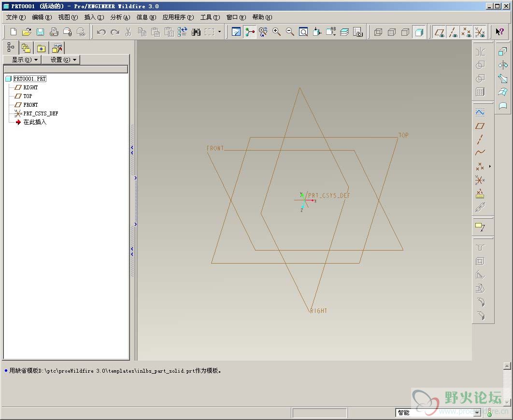Screen dimensions: 513x420
Task: Start the view manager icon
Action: [x=358, y=32]
